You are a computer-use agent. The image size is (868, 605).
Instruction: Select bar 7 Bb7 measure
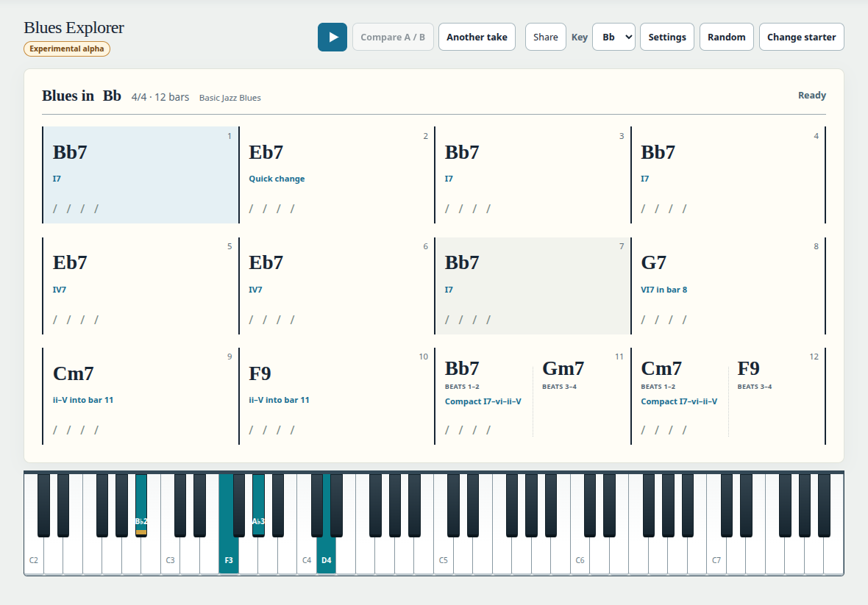point(533,286)
